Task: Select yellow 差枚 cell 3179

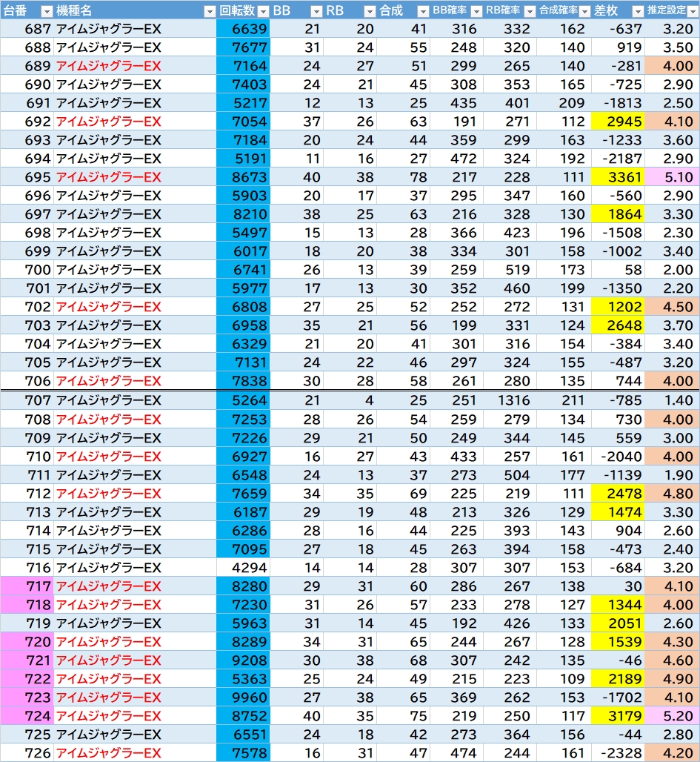Action: tap(618, 716)
